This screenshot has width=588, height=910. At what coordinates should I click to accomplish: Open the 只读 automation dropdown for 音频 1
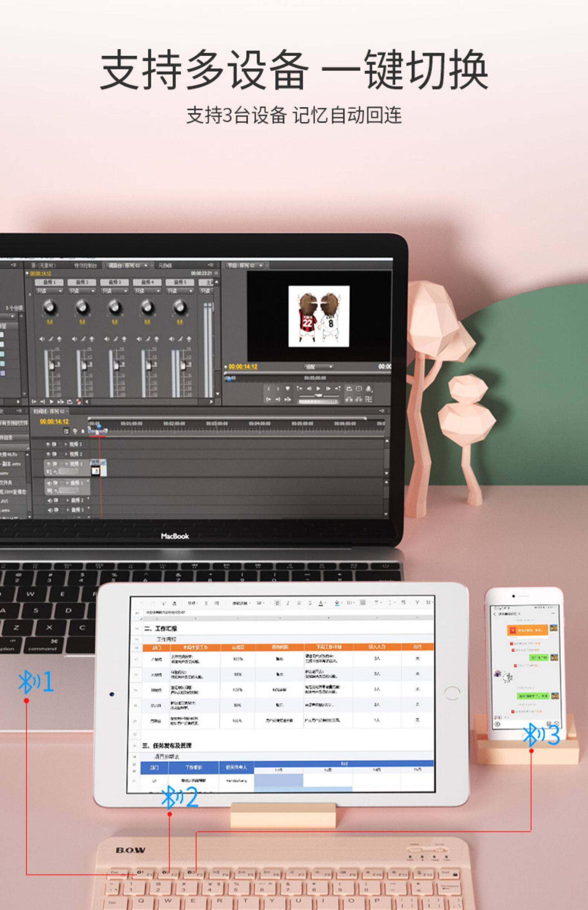coord(49,291)
